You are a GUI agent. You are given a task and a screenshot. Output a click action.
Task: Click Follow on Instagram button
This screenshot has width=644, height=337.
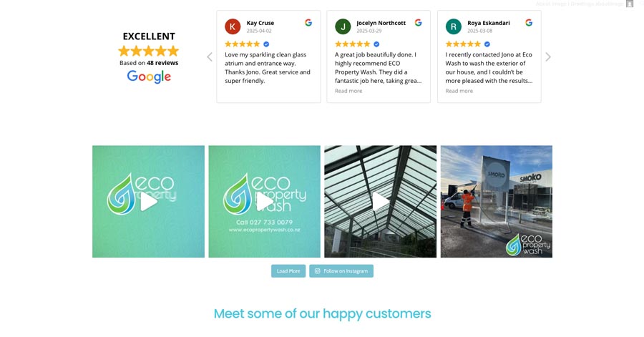[x=341, y=271]
